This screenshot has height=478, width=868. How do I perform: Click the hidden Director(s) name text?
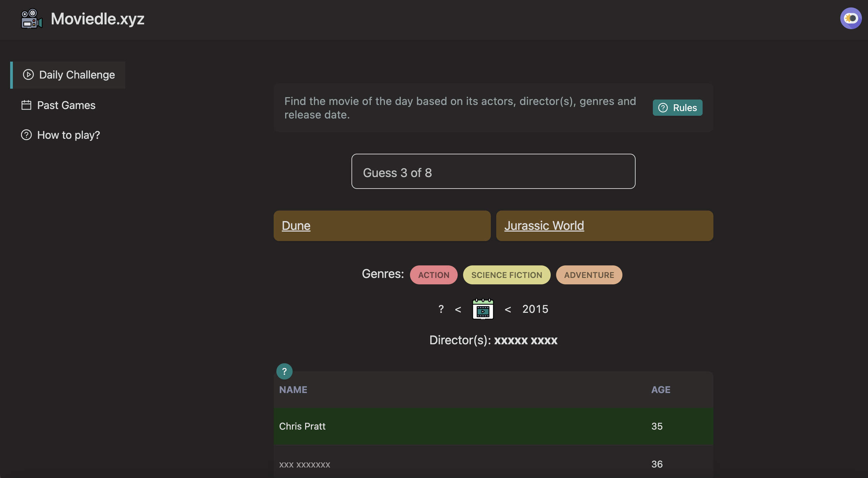pyautogui.click(x=526, y=340)
